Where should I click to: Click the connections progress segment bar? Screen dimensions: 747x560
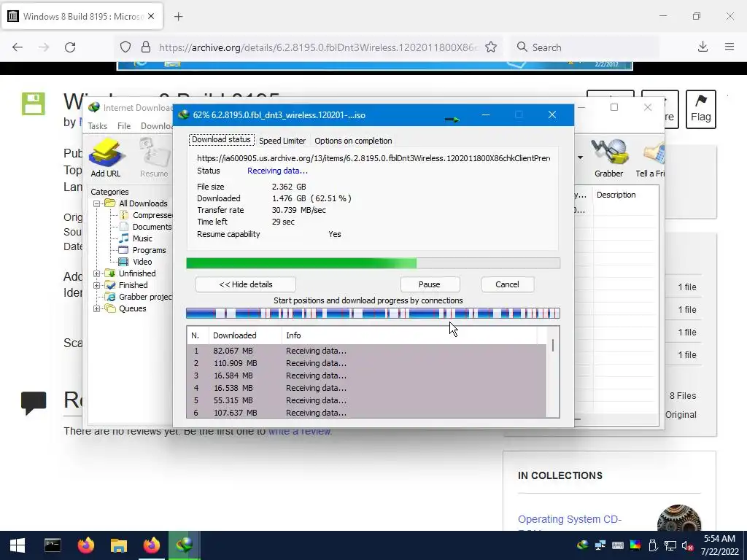(x=373, y=313)
